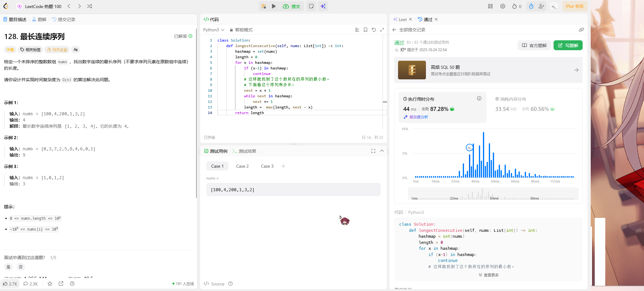Click the debug bug icon
Image resolution: width=644 pixels, height=291 pixels.
click(x=264, y=6)
